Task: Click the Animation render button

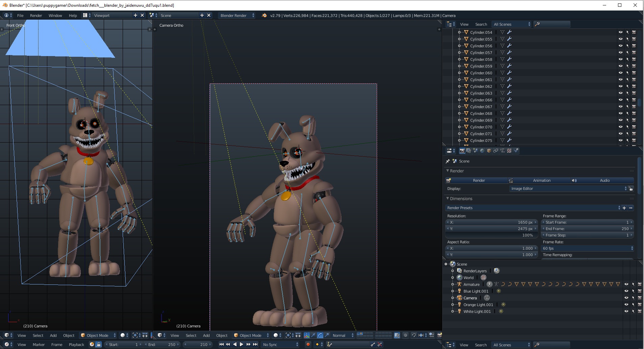Action: point(542,180)
